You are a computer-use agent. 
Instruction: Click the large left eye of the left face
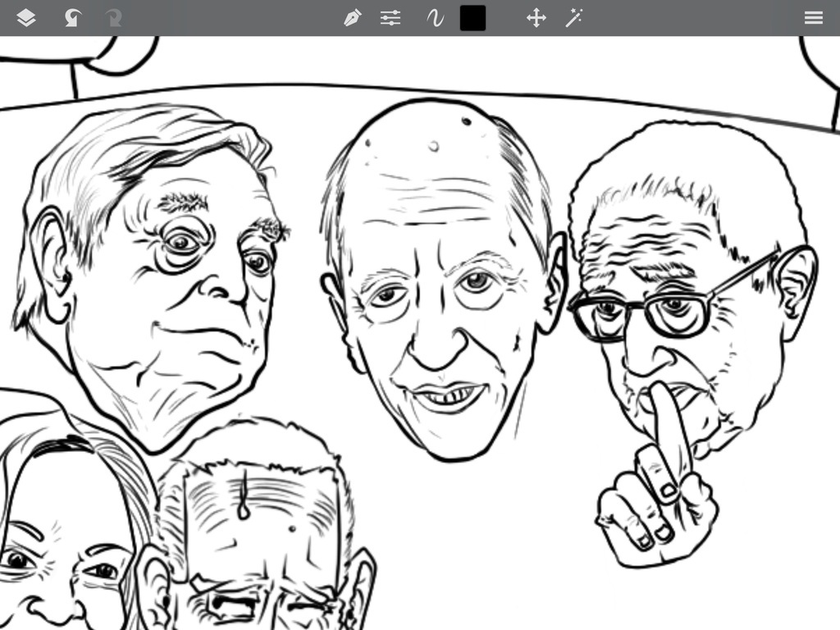point(182,243)
